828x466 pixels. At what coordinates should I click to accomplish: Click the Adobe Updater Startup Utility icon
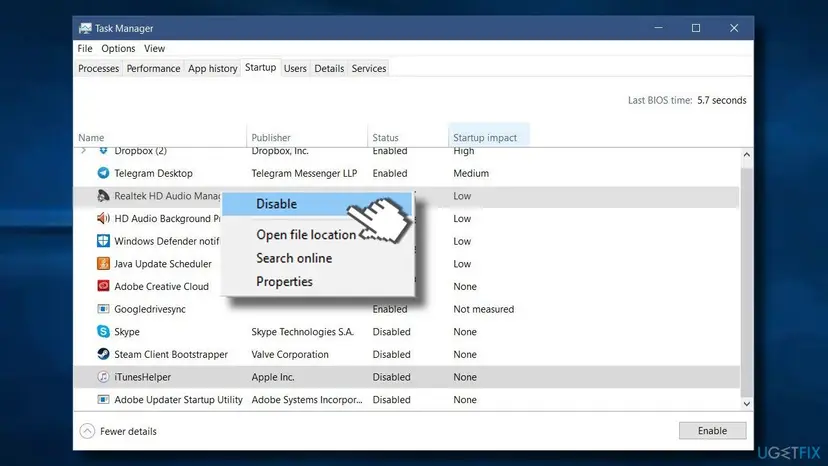pos(103,399)
